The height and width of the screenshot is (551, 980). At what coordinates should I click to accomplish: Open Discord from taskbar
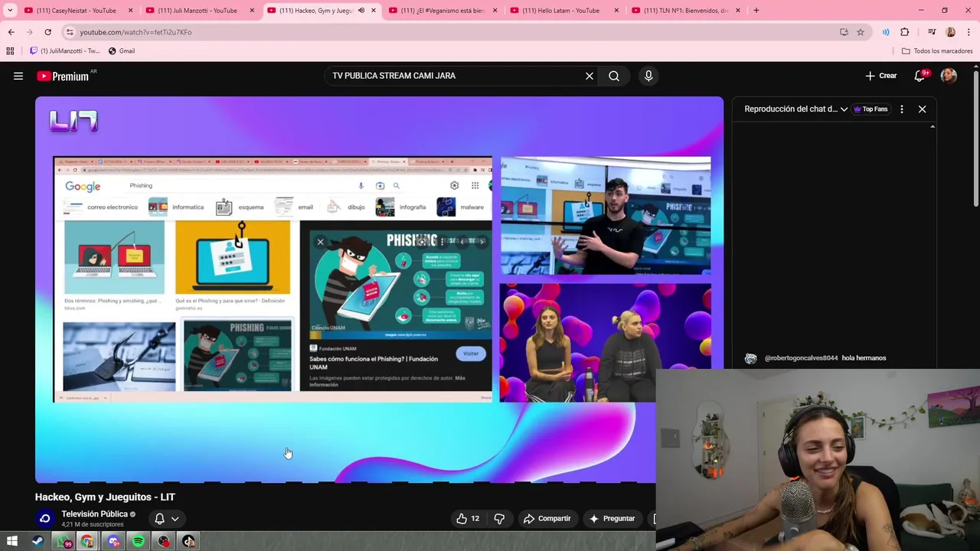tap(113, 542)
